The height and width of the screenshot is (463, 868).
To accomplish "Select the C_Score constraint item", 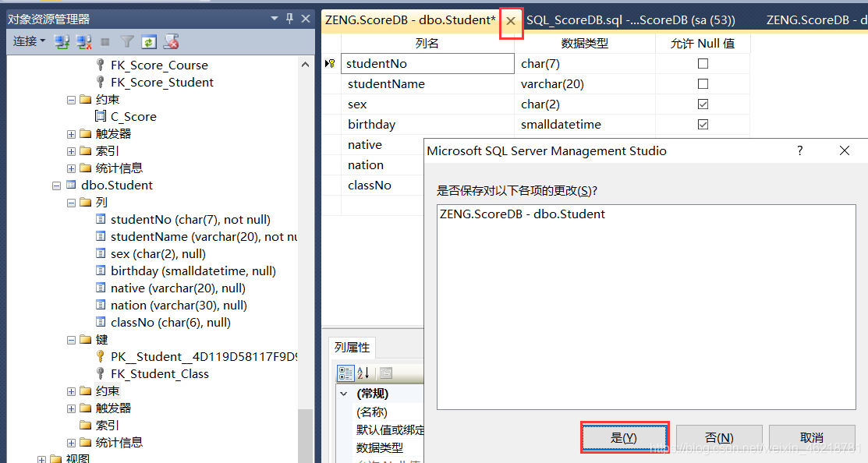I will tap(133, 117).
